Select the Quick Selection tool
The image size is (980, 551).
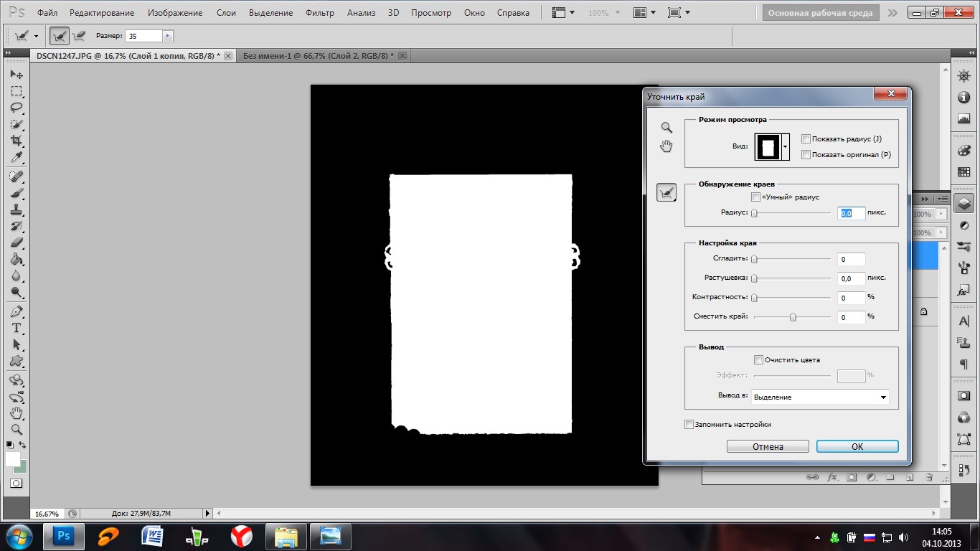pos(17,124)
